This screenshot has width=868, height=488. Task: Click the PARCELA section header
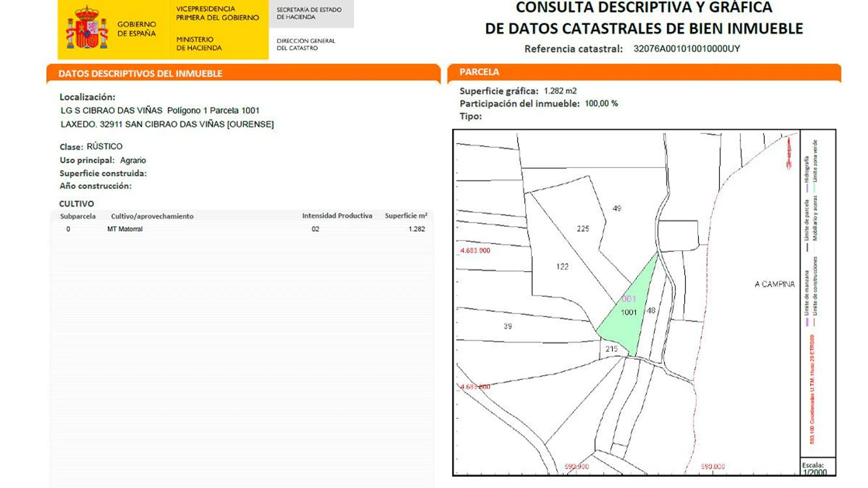[x=479, y=72]
